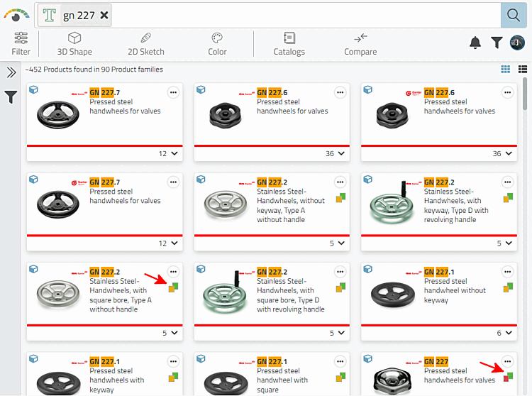Click colored squares on GN 227.1 without keyway
The image size is (532, 396).
pos(508,287)
